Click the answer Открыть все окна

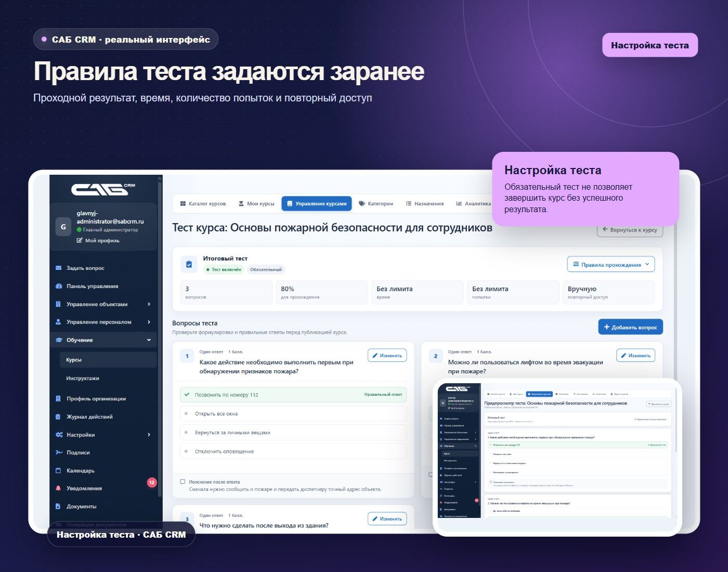tap(293, 414)
